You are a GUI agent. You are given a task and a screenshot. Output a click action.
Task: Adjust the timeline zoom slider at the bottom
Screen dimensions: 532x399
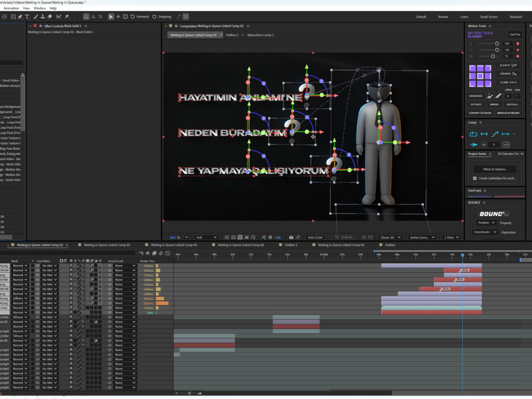[x=189, y=393]
